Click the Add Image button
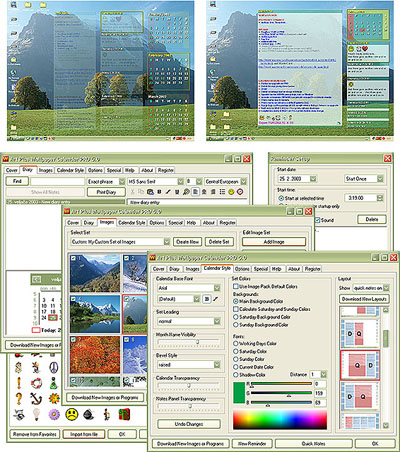Viewport: 400px width, 452px height. click(x=274, y=242)
